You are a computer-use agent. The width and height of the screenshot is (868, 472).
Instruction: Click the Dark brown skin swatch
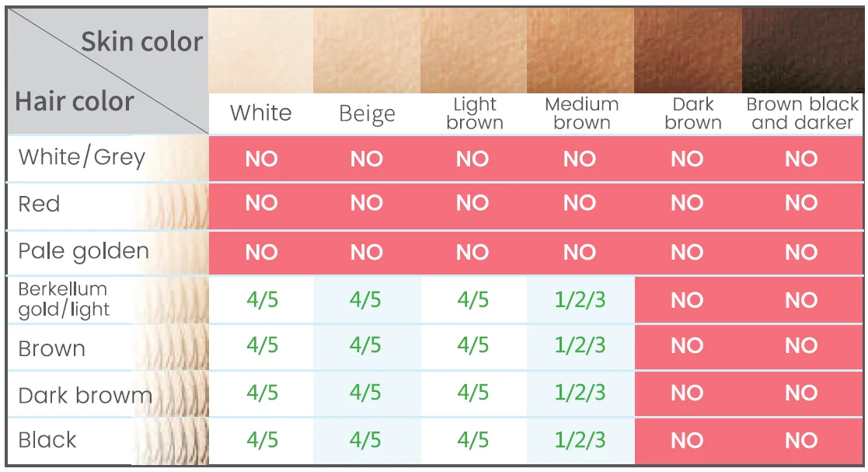click(x=688, y=51)
